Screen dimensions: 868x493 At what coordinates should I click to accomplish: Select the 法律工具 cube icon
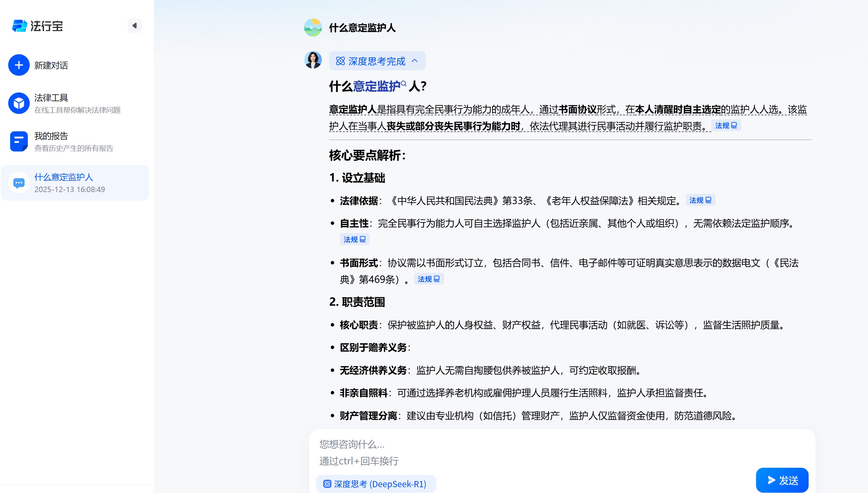[x=19, y=103]
